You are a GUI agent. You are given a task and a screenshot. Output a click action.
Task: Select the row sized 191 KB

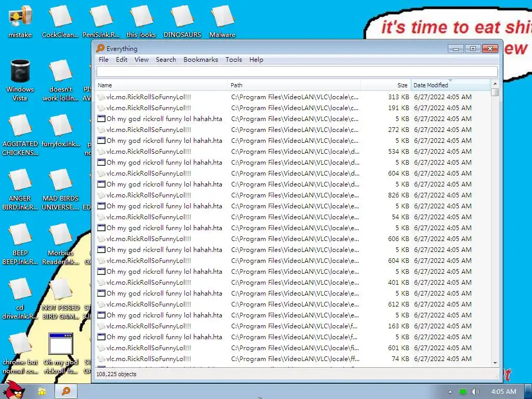point(293,108)
